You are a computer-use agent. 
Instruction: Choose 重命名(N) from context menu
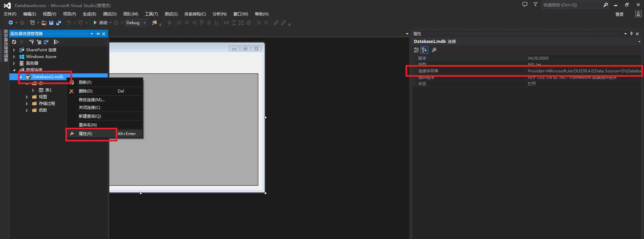105,125
